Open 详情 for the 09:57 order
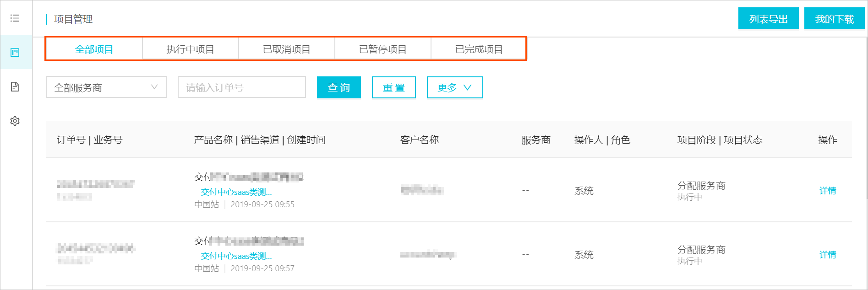Viewport: 868px width, 290px height. (x=828, y=255)
